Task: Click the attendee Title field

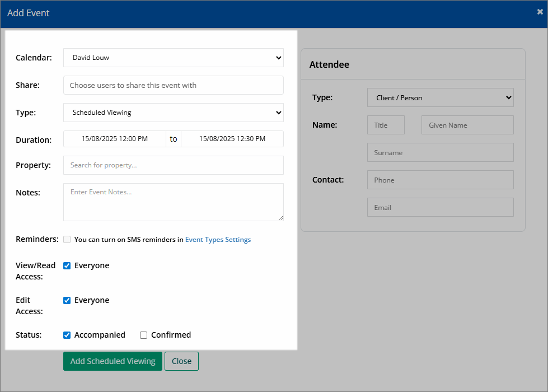Action: (x=386, y=125)
